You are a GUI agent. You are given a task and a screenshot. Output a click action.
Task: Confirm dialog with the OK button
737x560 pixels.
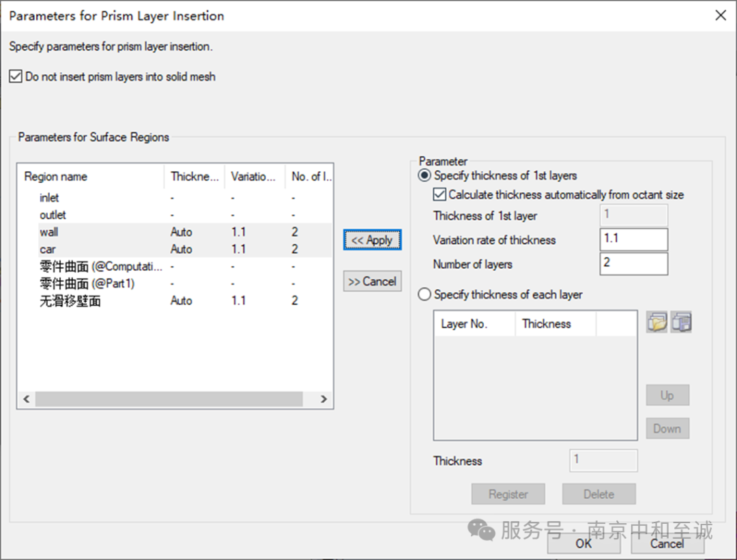[x=583, y=544]
